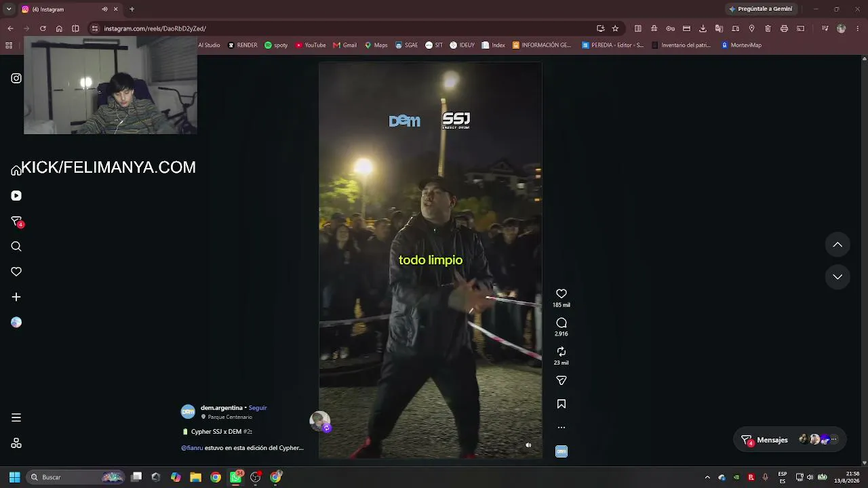This screenshot has width=868, height=488.
Task: Open the AI Studio bookmark
Action: 209,45
